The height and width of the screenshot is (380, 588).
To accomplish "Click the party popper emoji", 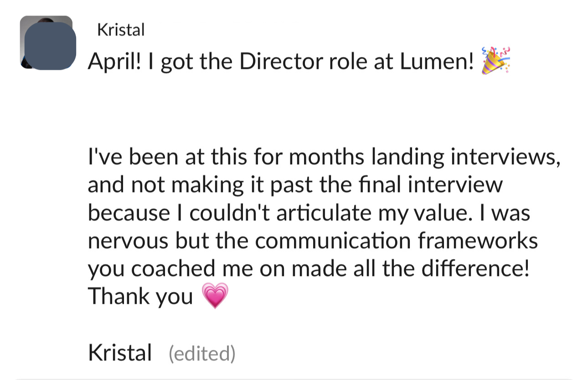I will click(495, 60).
